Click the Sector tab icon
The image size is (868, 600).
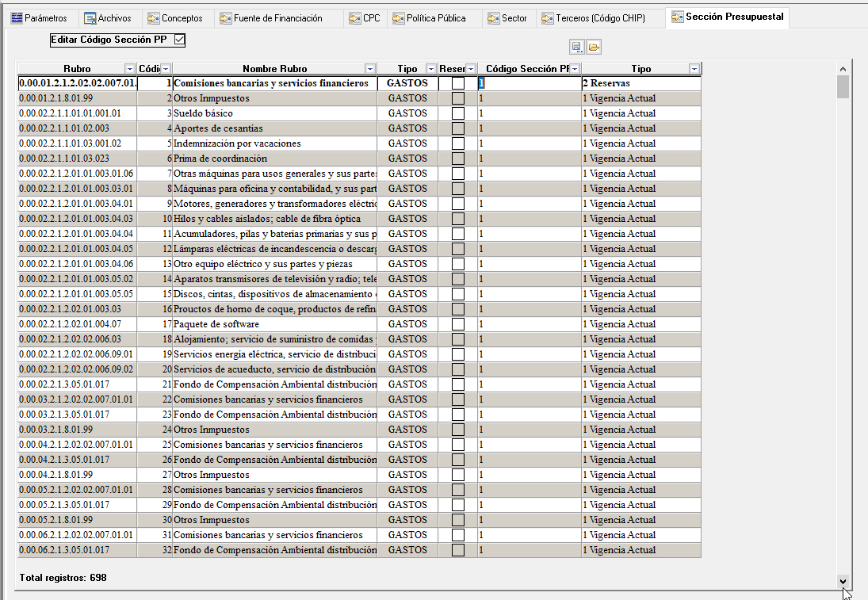(494, 18)
